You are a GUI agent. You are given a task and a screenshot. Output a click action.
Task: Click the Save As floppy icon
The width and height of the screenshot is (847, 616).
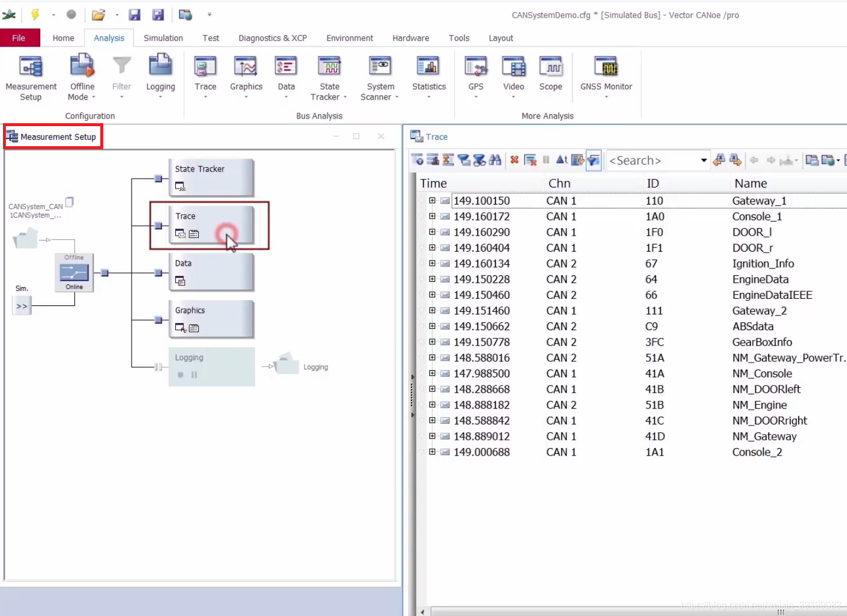158,15
